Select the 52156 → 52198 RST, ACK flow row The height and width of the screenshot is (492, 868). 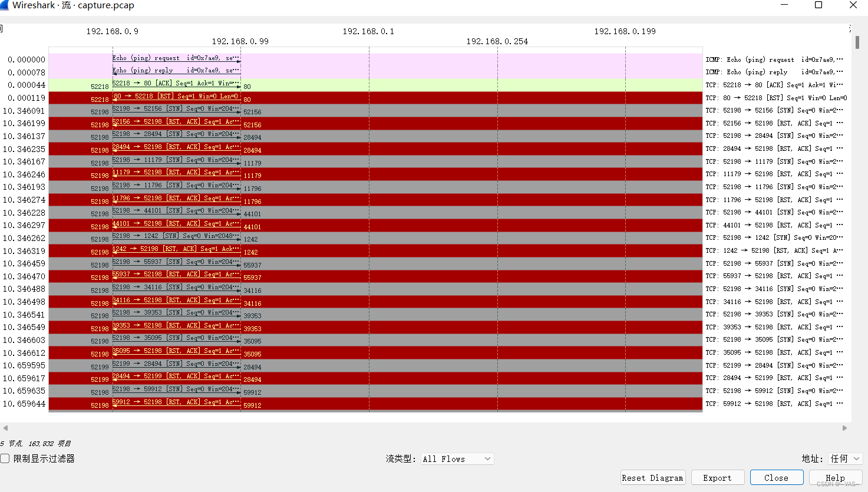pos(375,124)
